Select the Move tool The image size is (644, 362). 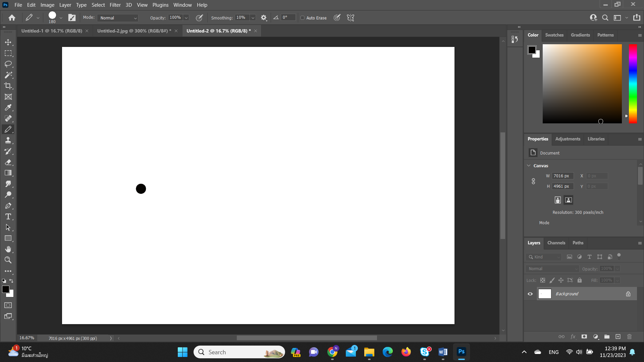pos(8,42)
